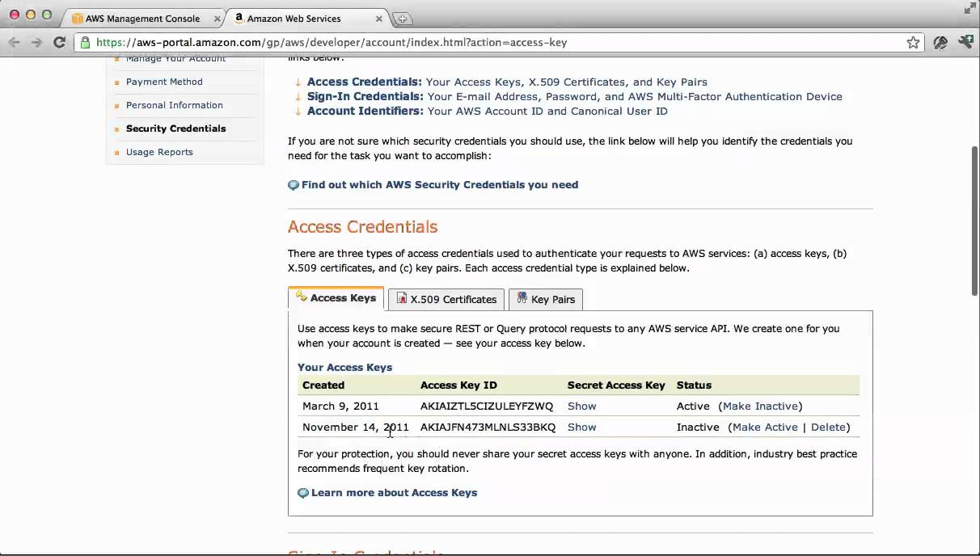Jump to the Sign-In Credentials section link
The height and width of the screenshot is (556, 980).
pyautogui.click(x=365, y=96)
